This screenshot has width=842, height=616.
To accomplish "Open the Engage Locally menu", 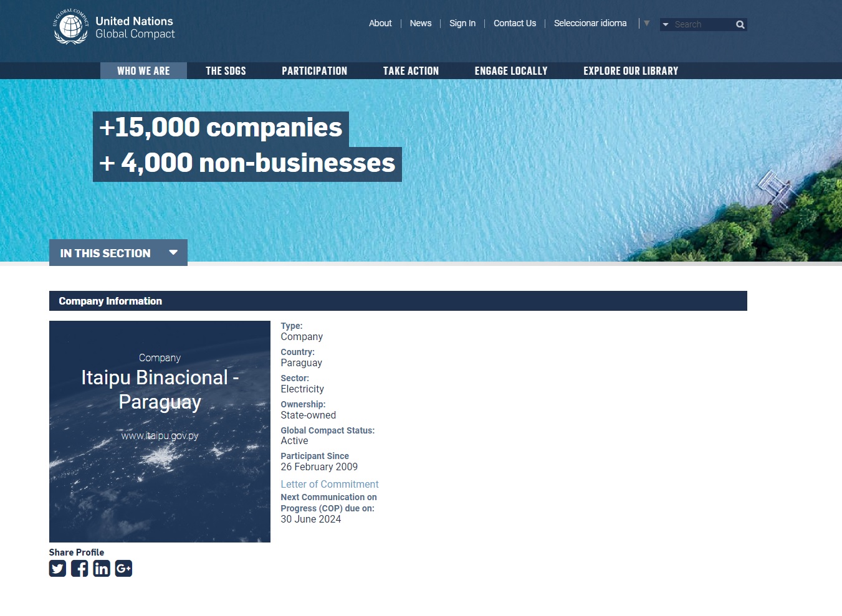I will (x=511, y=71).
